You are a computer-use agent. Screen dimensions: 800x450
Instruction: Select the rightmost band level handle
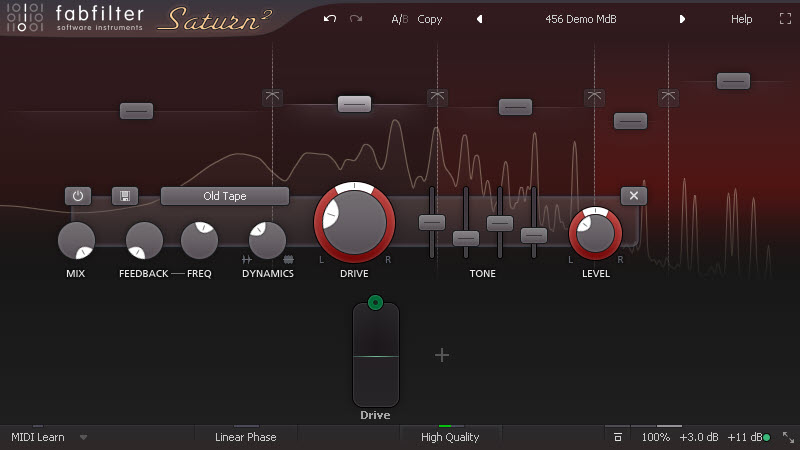pyautogui.click(x=734, y=81)
